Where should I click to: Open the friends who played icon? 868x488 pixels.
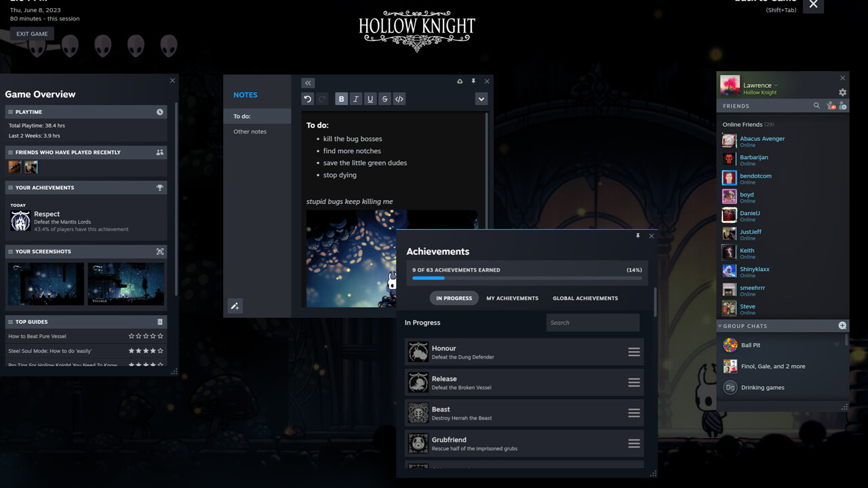[160, 152]
